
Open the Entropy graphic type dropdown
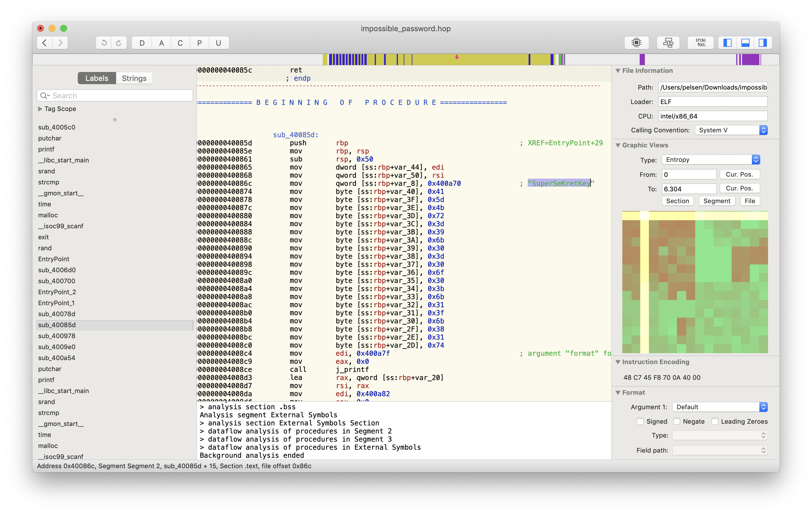pyautogui.click(x=711, y=160)
